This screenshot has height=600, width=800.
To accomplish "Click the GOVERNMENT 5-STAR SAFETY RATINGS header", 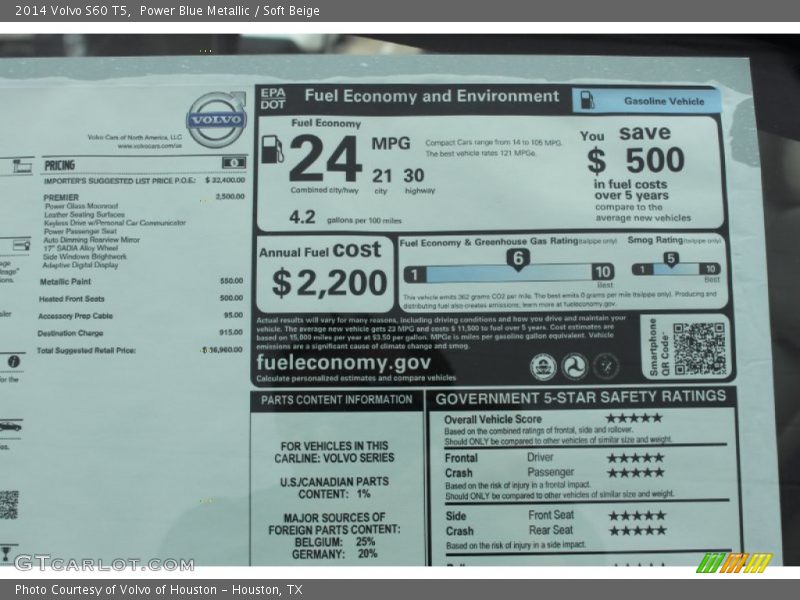I will tap(581, 398).
